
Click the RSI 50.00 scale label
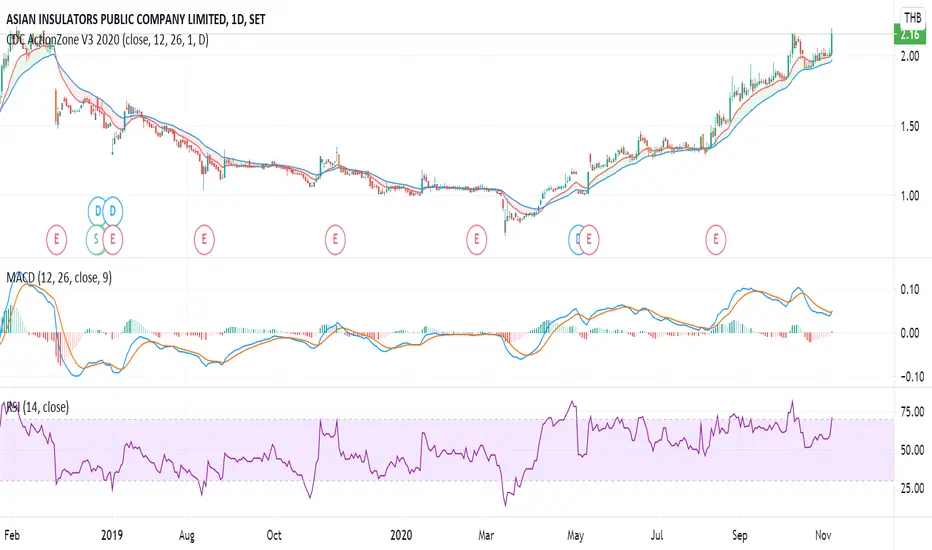[x=912, y=451]
